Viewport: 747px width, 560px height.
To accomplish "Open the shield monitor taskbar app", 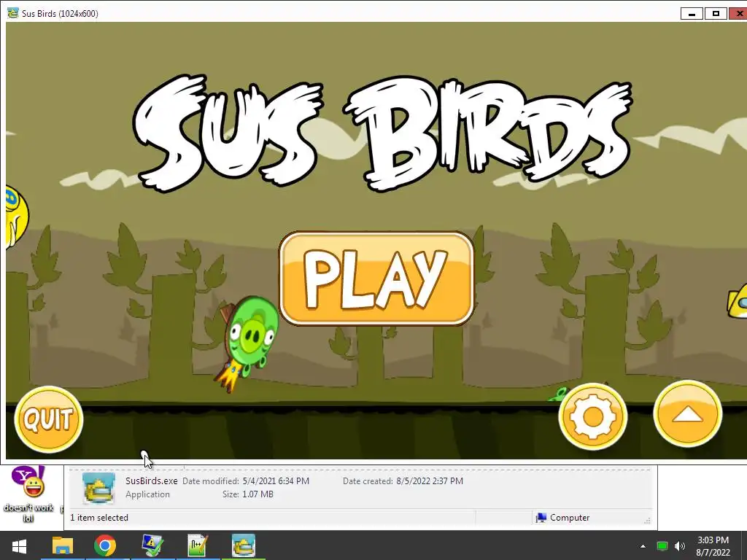I will tap(152, 545).
